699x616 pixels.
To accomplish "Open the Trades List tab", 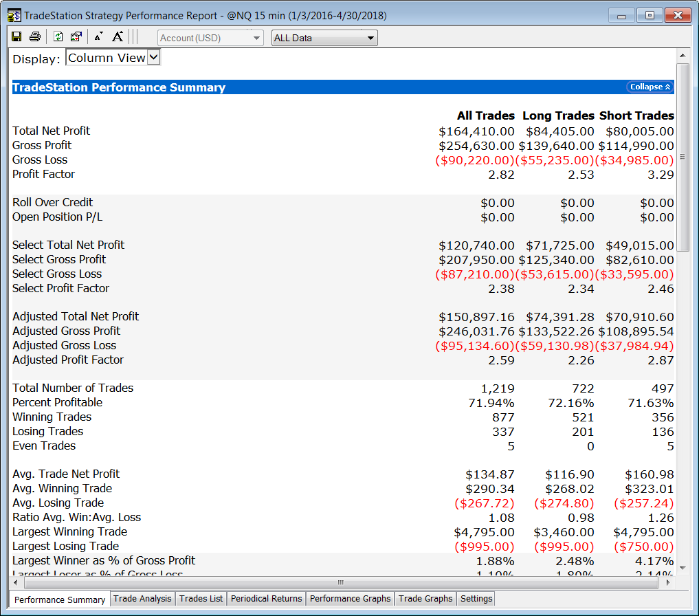I will pyautogui.click(x=201, y=599).
